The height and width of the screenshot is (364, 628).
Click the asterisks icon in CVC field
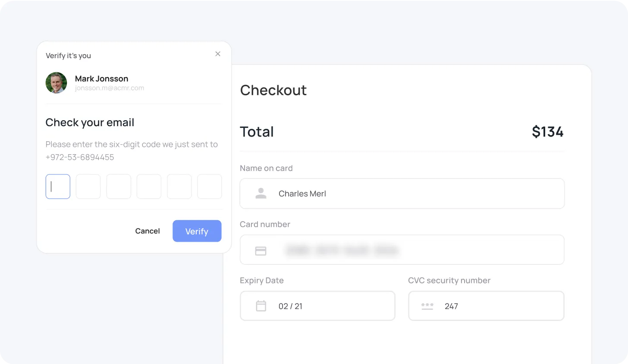[427, 306]
